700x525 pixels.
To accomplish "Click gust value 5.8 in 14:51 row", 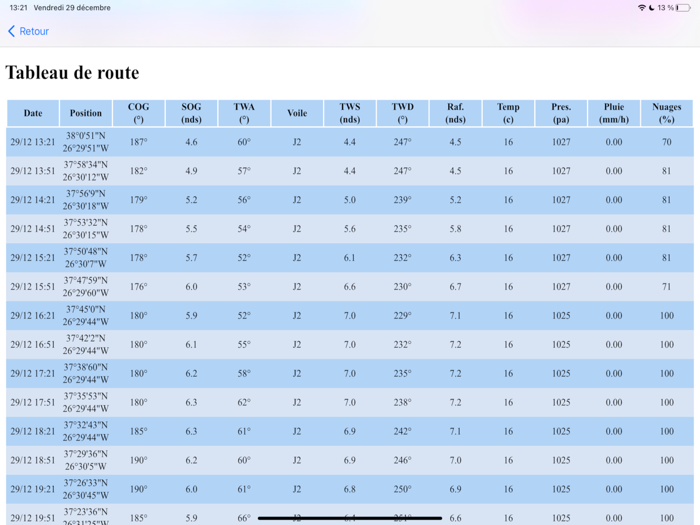I will coord(455,229).
